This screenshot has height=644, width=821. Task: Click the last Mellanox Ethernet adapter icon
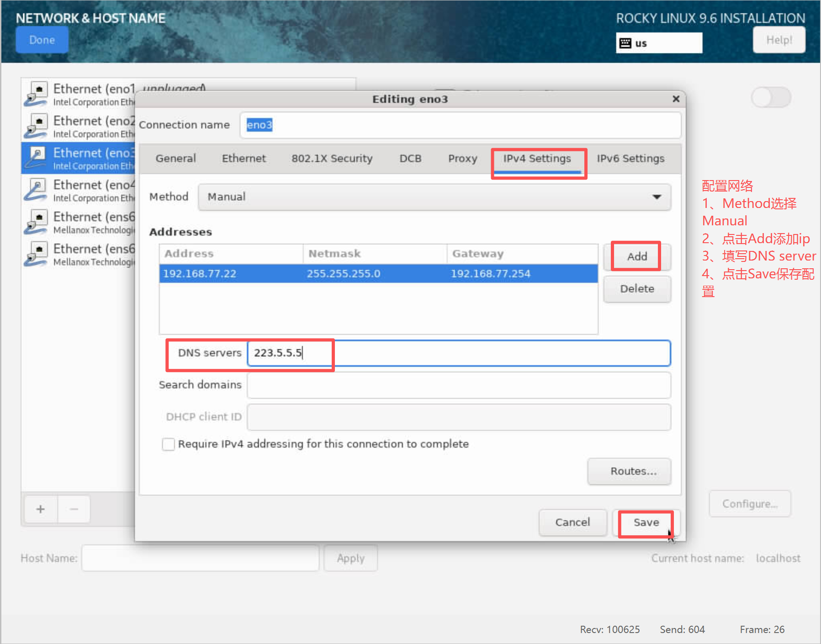point(36,254)
